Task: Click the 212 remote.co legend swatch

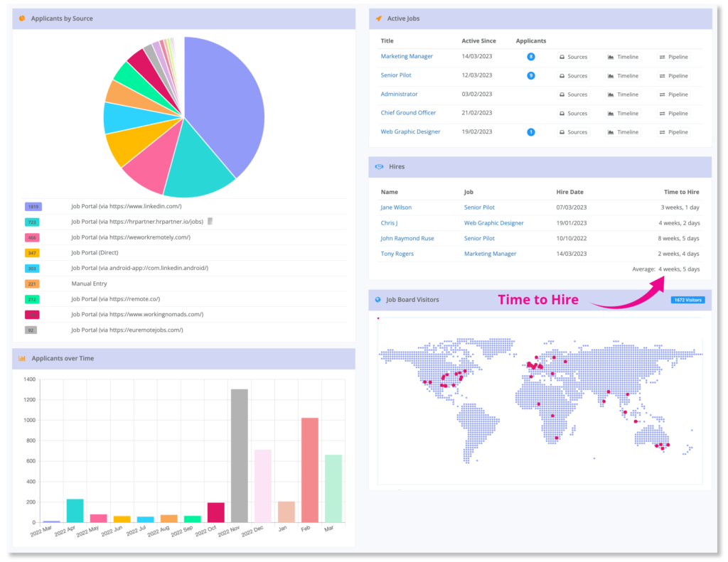Action: point(32,299)
